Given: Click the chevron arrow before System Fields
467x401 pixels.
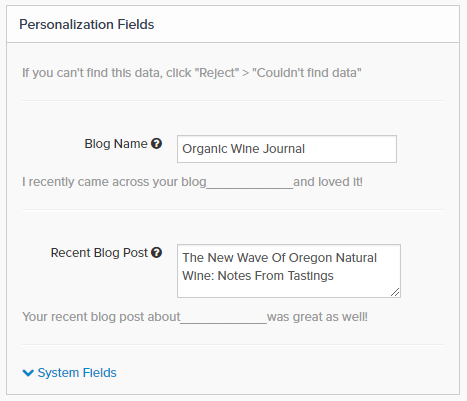Looking at the screenshot, I should (28, 373).
